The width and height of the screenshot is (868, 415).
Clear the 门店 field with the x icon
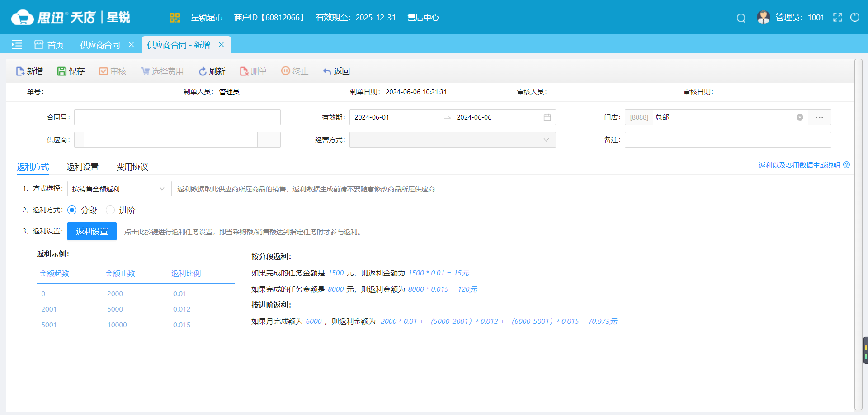tap(800, 117)
